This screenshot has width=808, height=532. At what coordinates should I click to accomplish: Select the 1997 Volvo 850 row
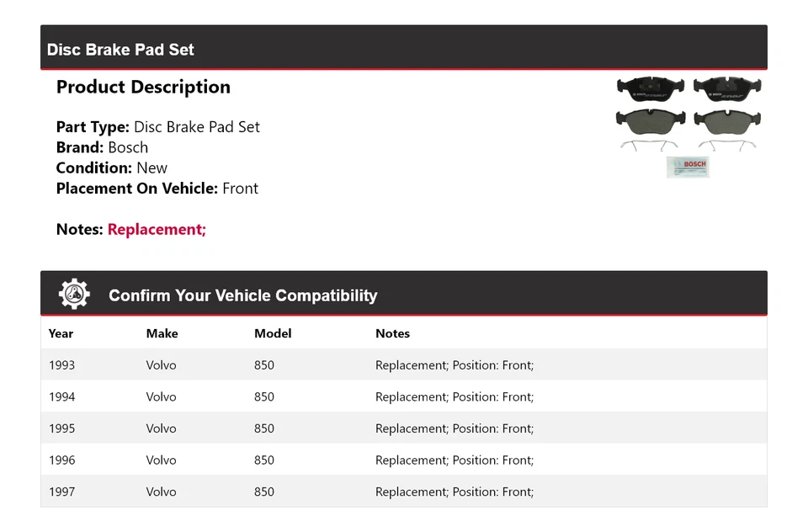[x=403, y=492]
